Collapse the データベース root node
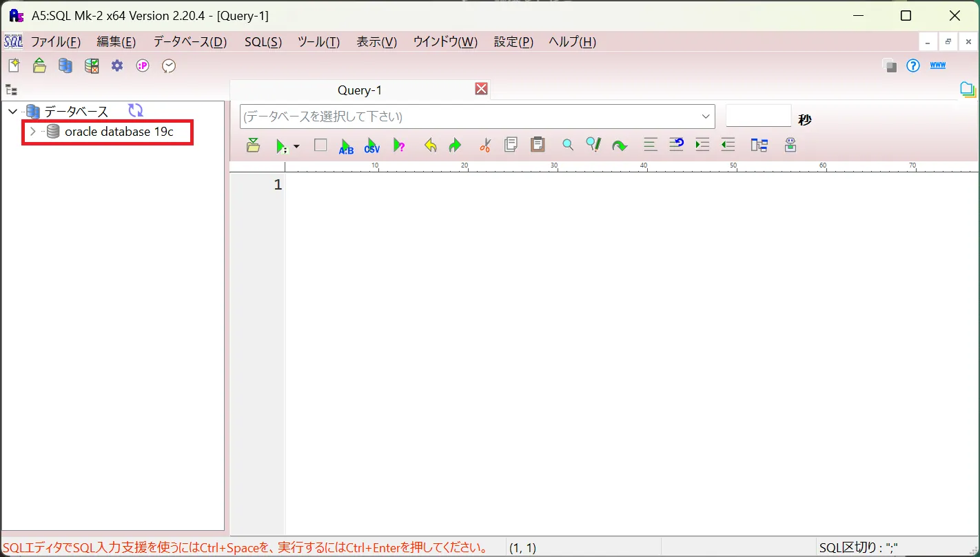This screenshot has width=980, height=557. tap(12, 111)
